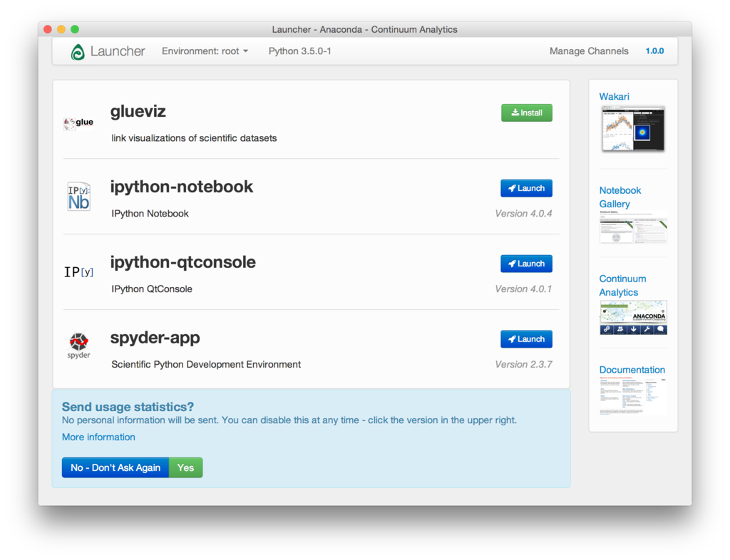Image resolution: width=730 pixels, height=560 pixels.
Task: Install glueviz with the green button
Action: tap(527, 113)
